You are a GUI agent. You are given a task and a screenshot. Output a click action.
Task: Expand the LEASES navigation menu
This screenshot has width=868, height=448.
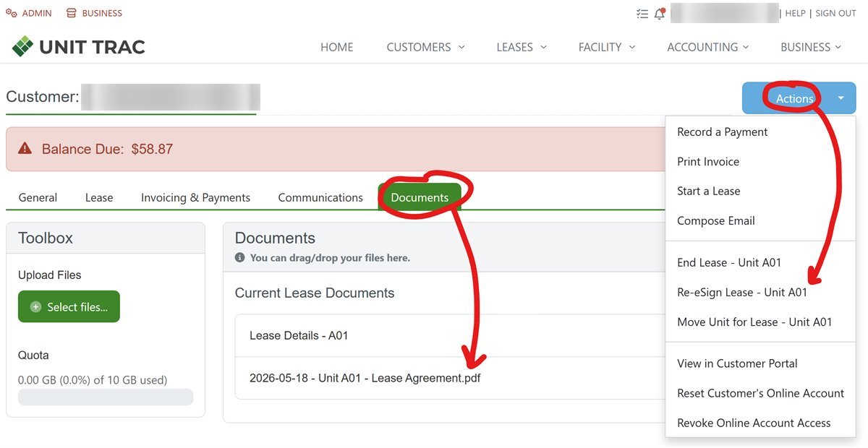(522, 47)
